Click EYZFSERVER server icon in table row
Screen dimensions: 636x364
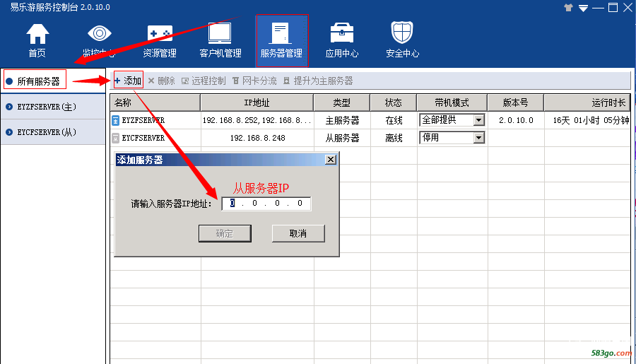point(117,120)
